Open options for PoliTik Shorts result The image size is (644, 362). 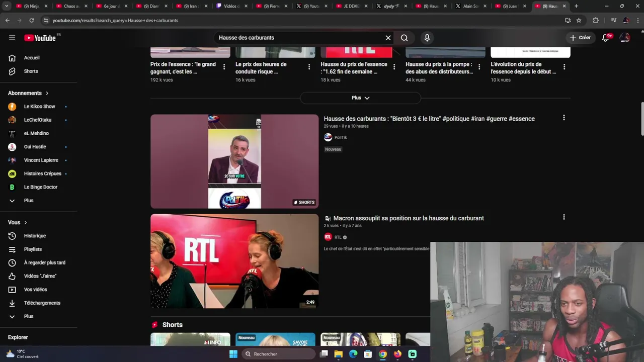(564, 118)
